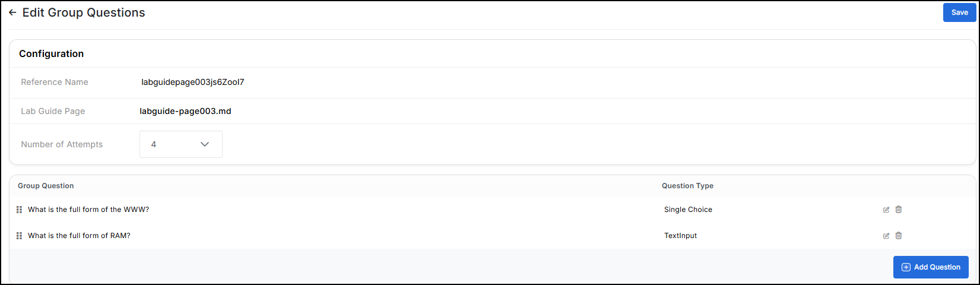Expand attempts list via chevron arrow

click(x=205, y=144)
